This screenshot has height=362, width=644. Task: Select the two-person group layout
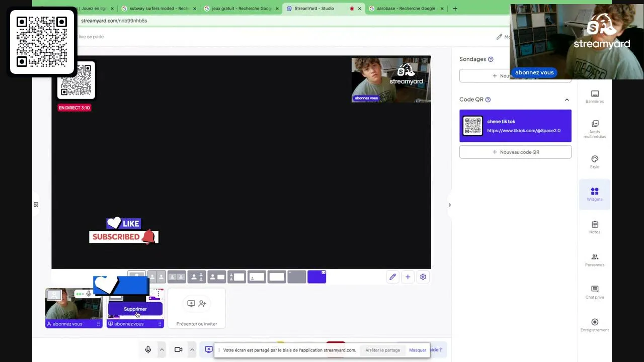click(177, 277)
